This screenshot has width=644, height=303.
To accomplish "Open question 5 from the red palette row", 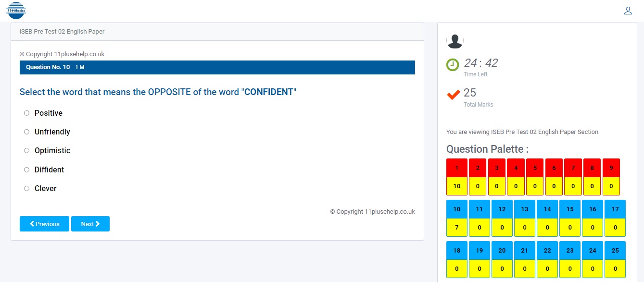I will (x=535, y=168).
